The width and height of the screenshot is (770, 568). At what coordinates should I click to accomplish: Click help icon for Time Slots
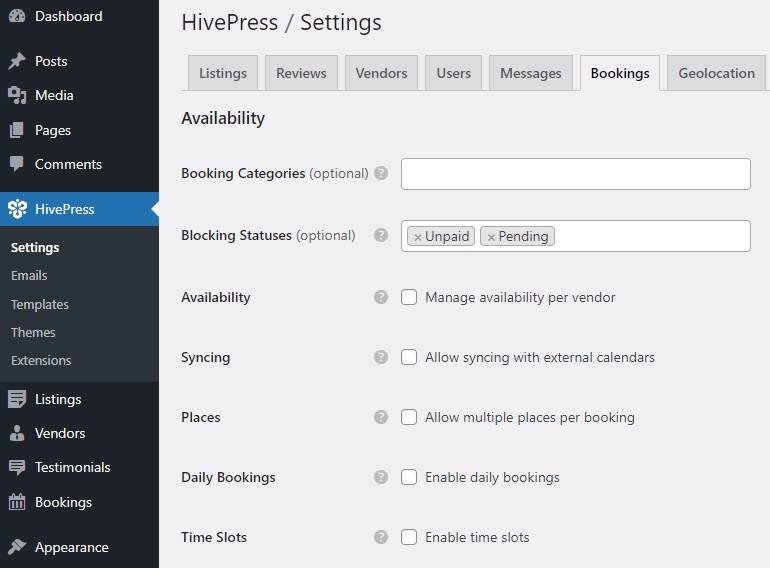pyautogui.click(x=381, y=537)
